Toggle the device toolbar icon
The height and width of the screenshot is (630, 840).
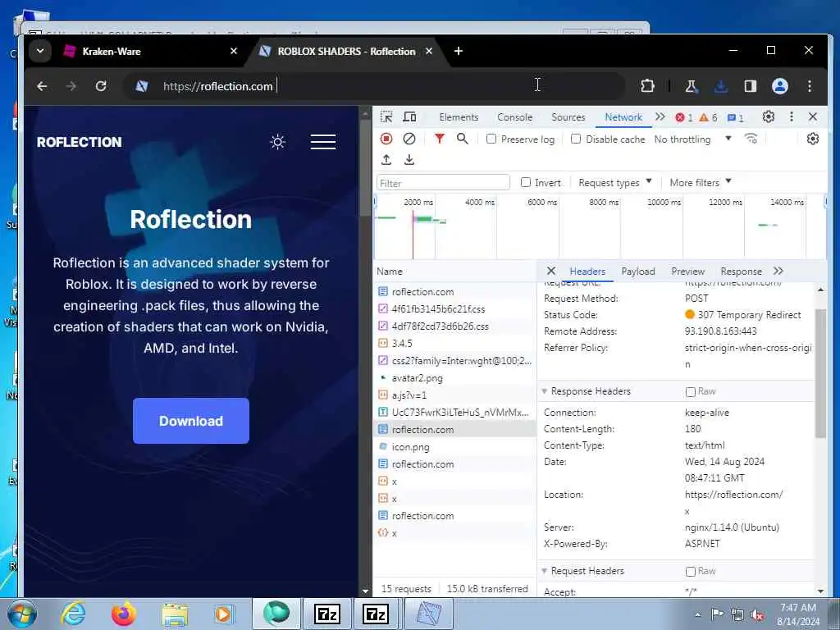tap(410, 116)
